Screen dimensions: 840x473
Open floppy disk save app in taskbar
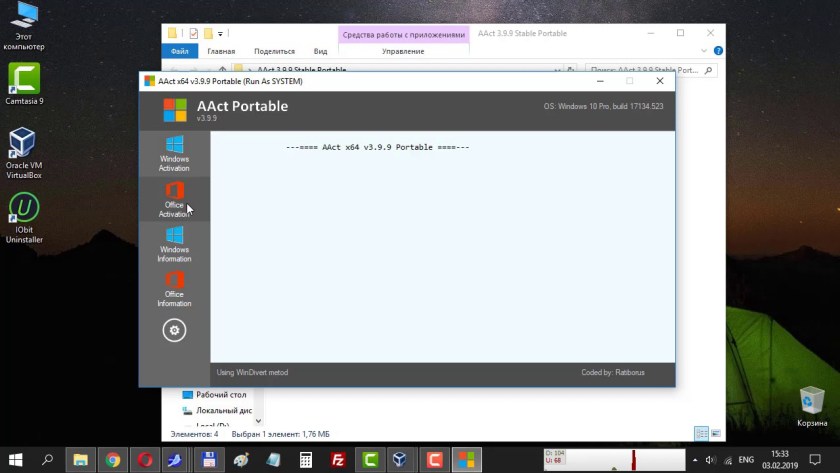209,460
